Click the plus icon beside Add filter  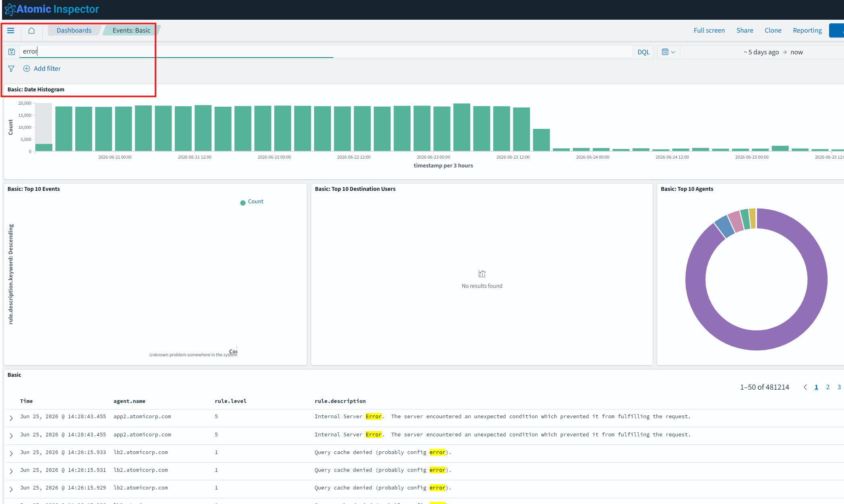27,69
